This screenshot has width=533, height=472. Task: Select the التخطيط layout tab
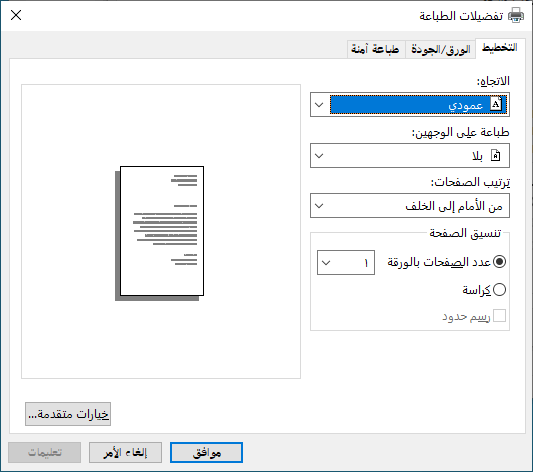[x=500, y=48]
